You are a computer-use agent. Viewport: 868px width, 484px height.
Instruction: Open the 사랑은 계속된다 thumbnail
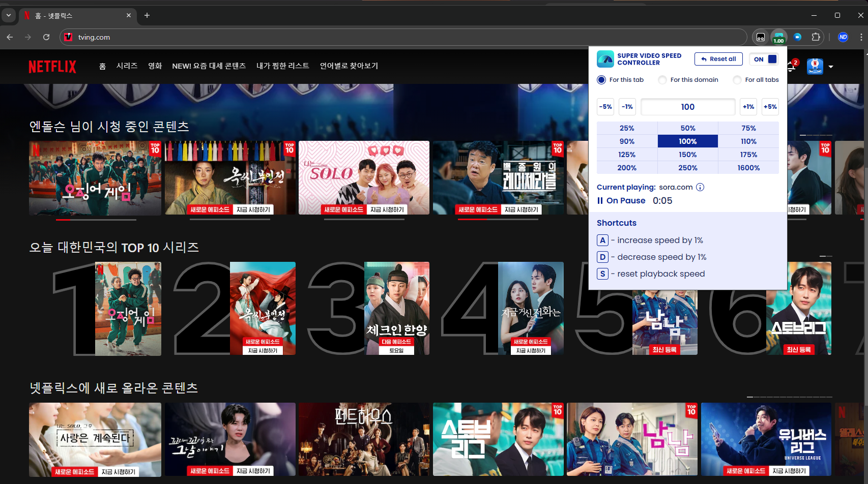pos(95,440)
